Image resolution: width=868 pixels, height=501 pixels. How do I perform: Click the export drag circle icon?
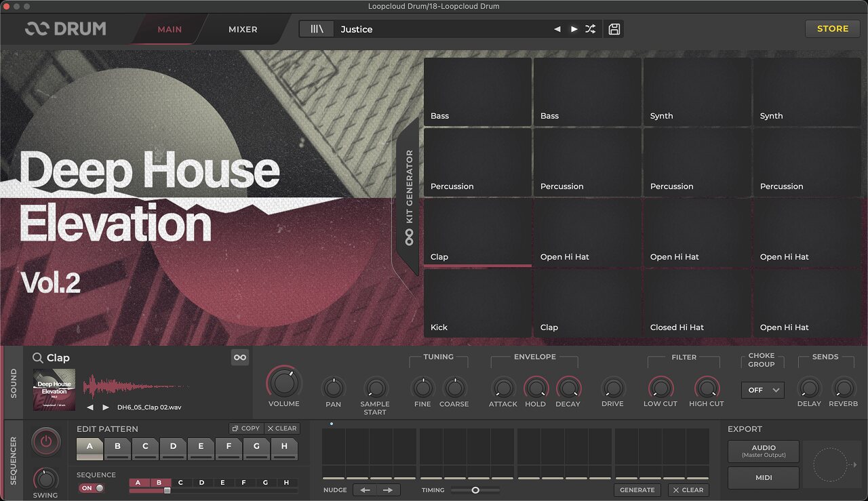830,465
